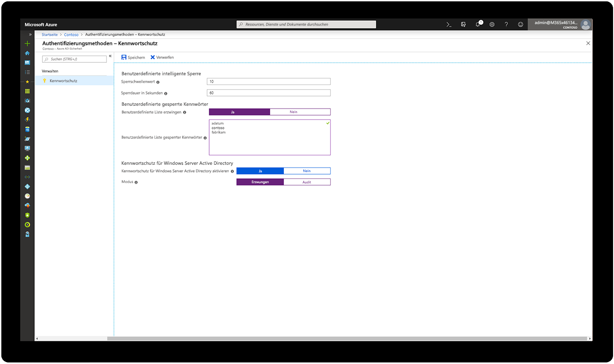
Task: Click info icon next to Sperrschwellenwert
Action: click(x=158, y=82)
